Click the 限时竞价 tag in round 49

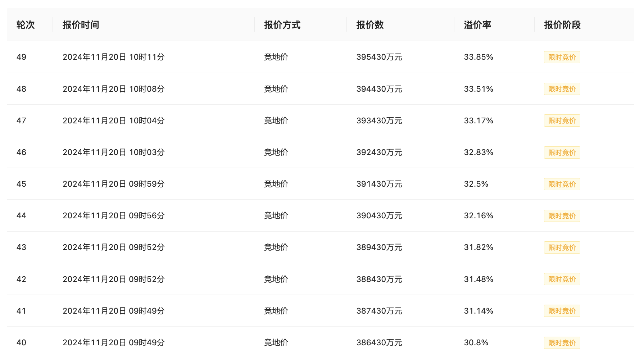pyautogui.click(x=562, y=57)
